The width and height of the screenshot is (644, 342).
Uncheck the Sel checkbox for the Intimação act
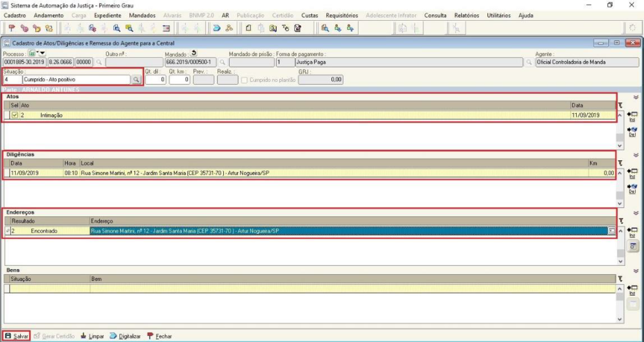coord(15,116)
